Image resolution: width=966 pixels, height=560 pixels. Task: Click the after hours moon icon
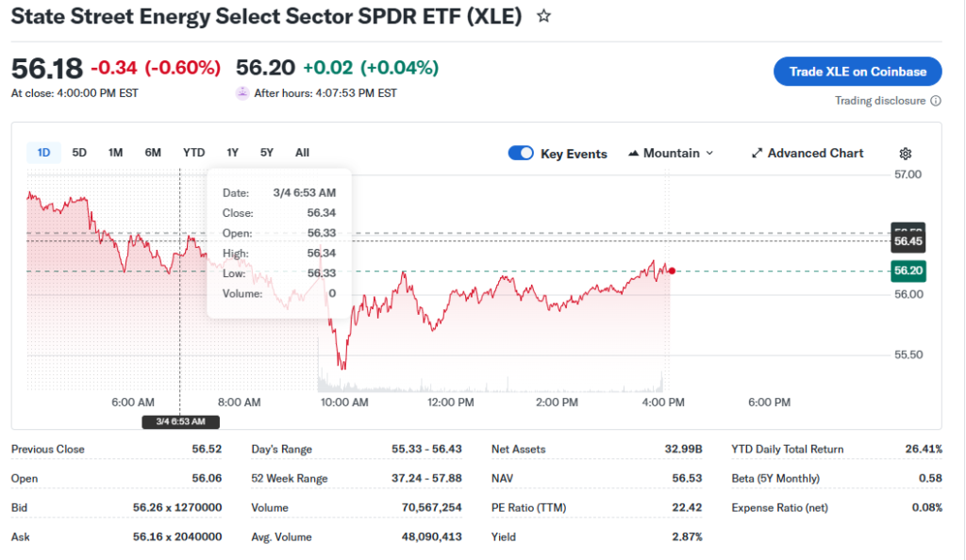(242, 93)
